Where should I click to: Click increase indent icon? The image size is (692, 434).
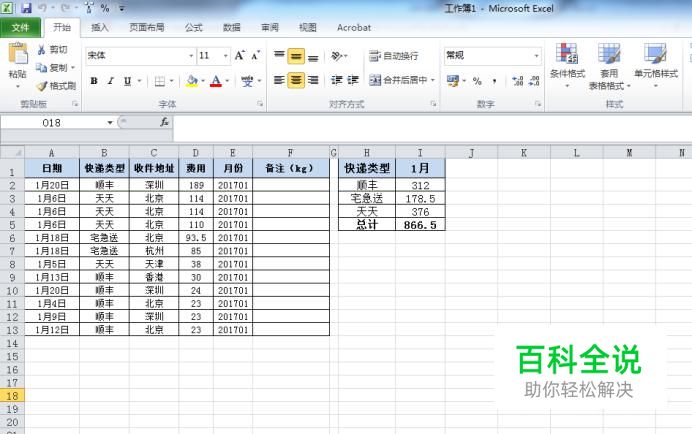click(x=353, y=80)
